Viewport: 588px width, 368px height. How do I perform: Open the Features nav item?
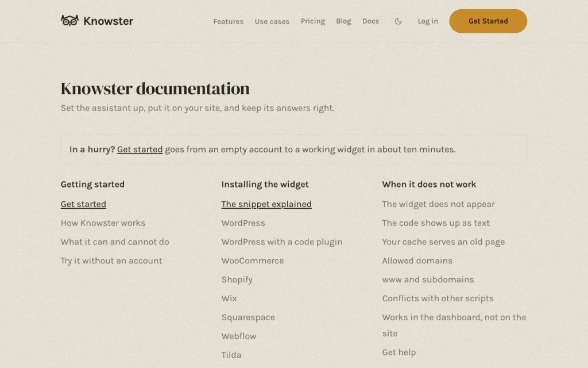[229, 21]
